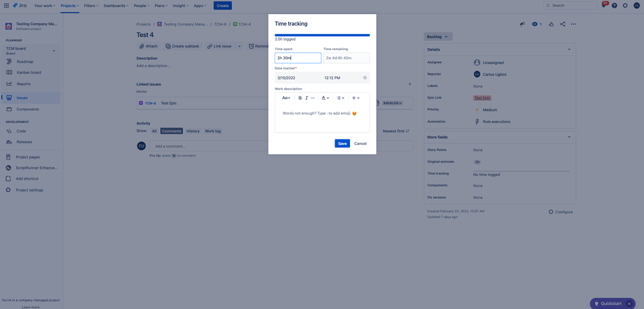Click the Create button
Screen dimensions: 644x309
click(x=222, y=6)
